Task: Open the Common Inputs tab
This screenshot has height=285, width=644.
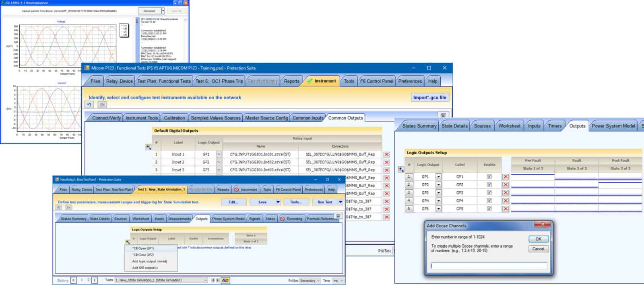Action: pos(308,118)
